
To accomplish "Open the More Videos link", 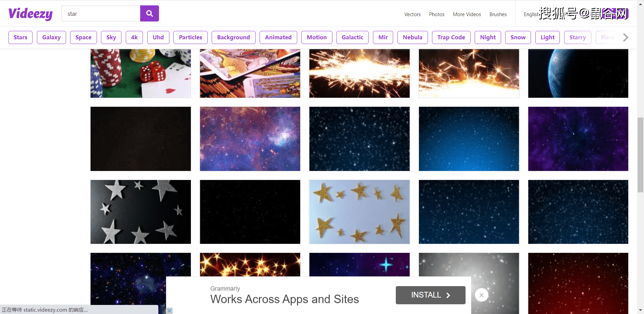I will (x=467, y=14).
